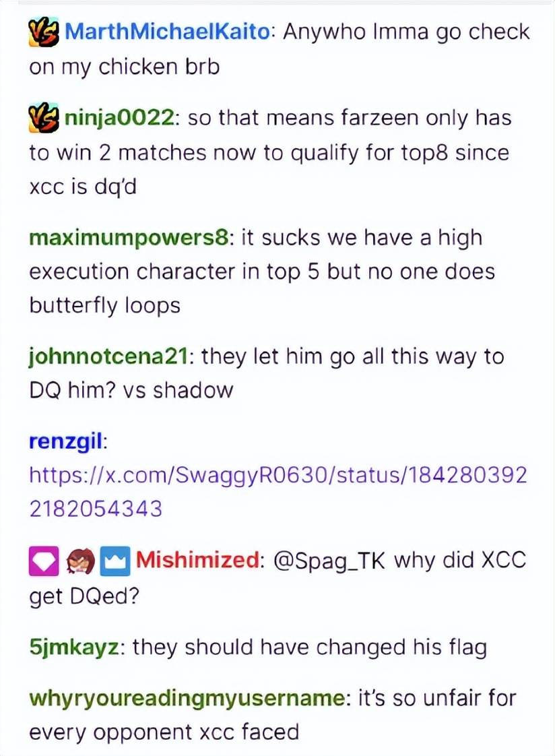Click the 'check on my chicken brb' message

tap(280, 49)
